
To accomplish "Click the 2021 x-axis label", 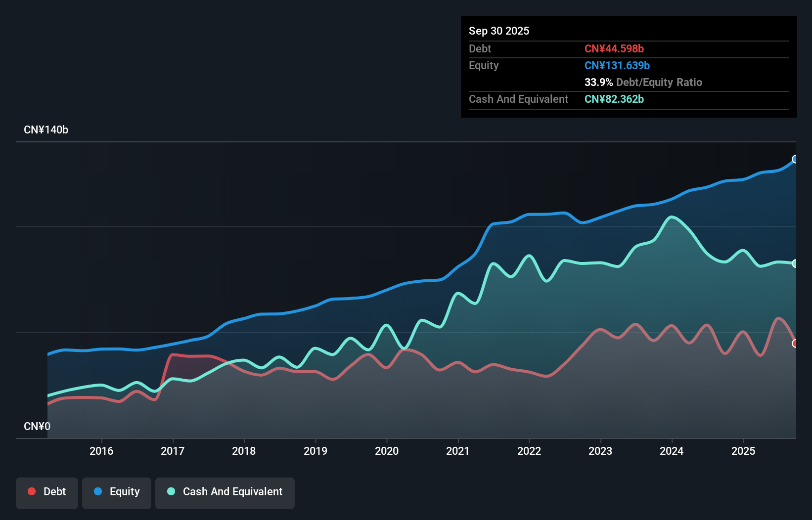I will tap(458, 451).
